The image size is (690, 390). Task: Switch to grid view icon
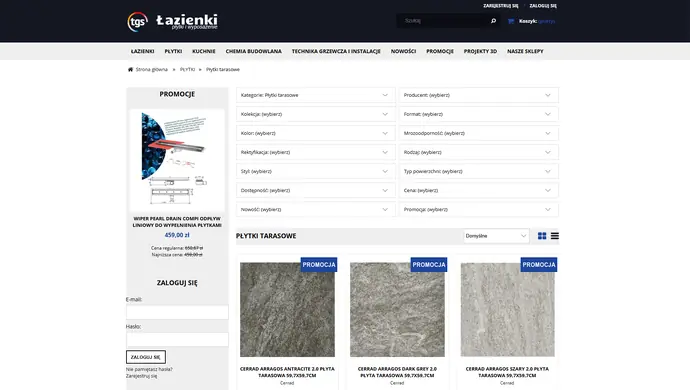point(542,236)
